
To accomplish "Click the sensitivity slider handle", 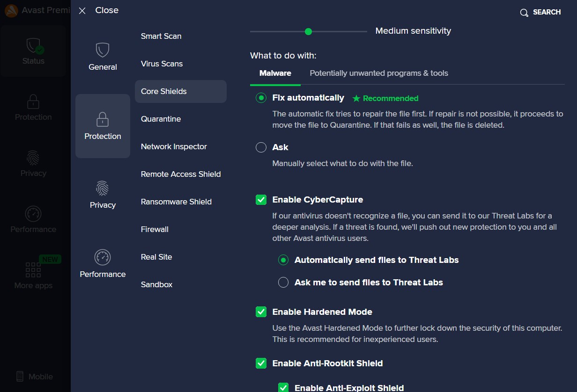I will pos(308,32).
